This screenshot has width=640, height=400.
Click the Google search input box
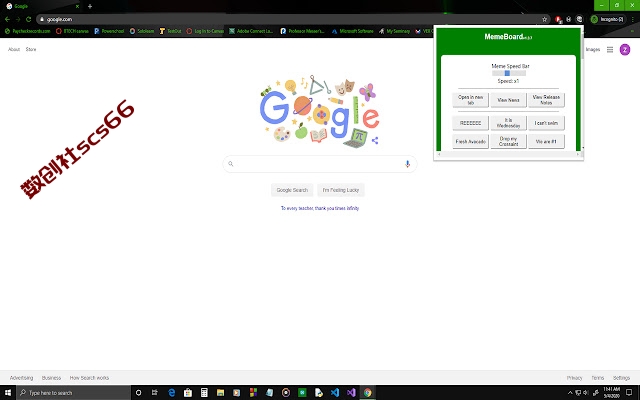[x=320, y=164]
